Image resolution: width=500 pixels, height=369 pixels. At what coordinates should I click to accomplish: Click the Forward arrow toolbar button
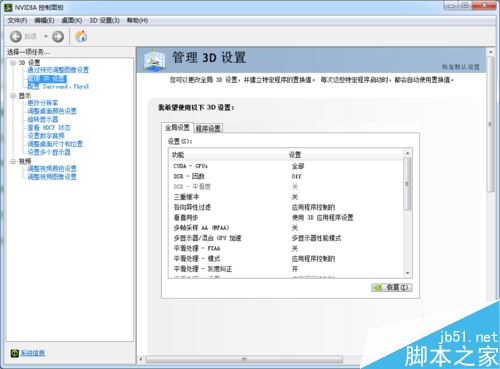click(58, 36)
